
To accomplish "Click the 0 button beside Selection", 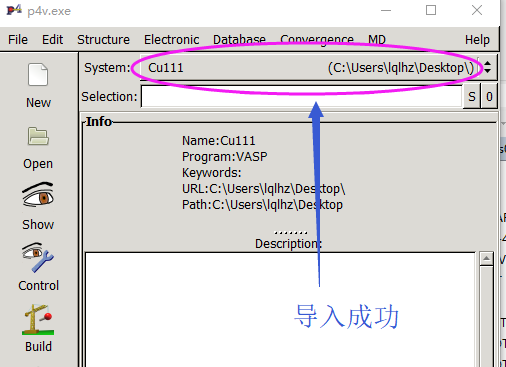I will [489, 96].
